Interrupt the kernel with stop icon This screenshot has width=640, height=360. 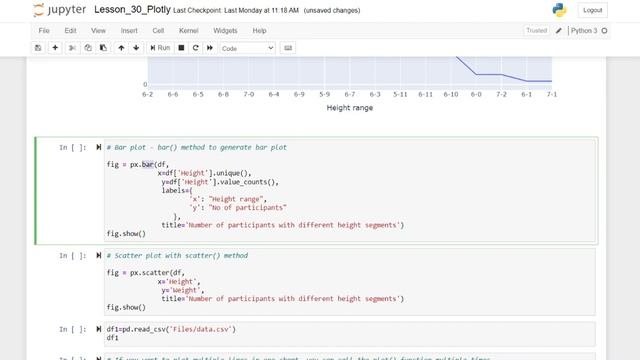click(181, 48)
